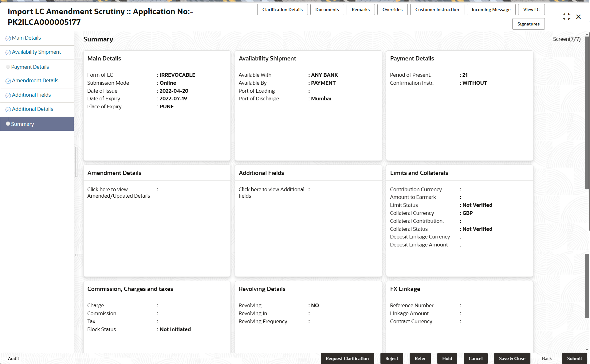Click here to view Amended/Updated Details
The width and height of the screenshot is (590, 364).
(118, 192)
